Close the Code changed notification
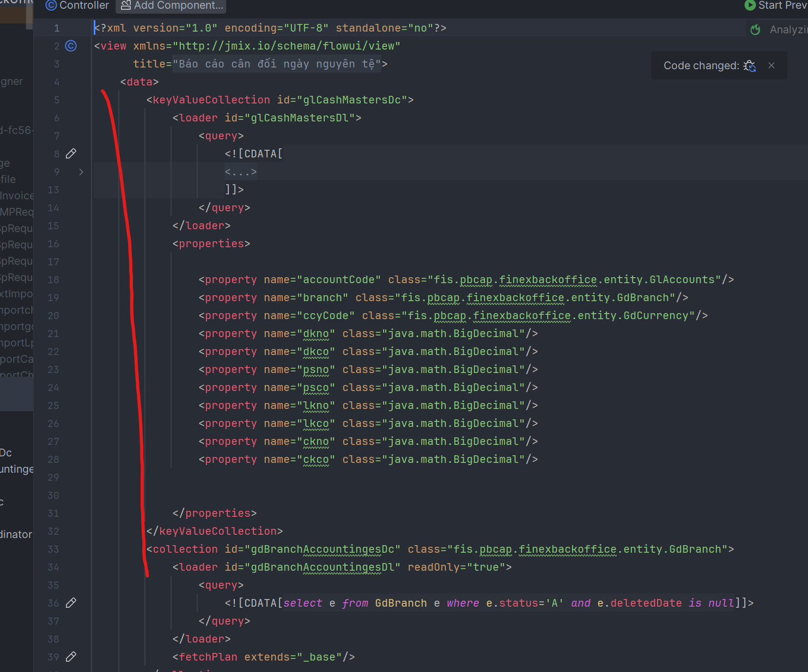This screenshot has width=808, height=672. coord(771,65)
